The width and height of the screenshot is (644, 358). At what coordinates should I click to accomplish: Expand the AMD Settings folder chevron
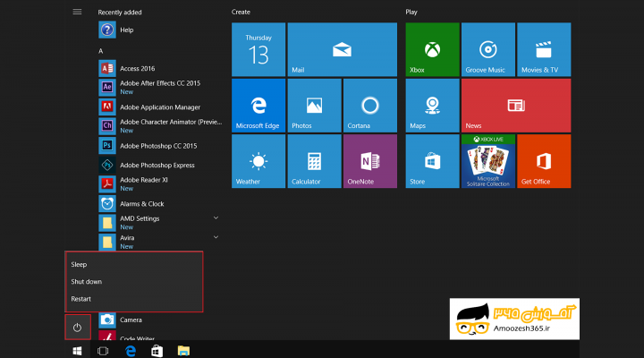tap(216, 217)
